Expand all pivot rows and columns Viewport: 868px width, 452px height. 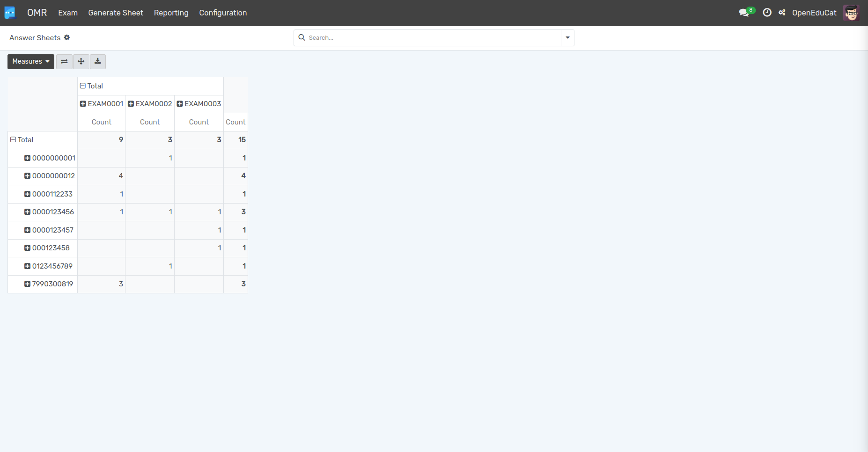(81, 61)
